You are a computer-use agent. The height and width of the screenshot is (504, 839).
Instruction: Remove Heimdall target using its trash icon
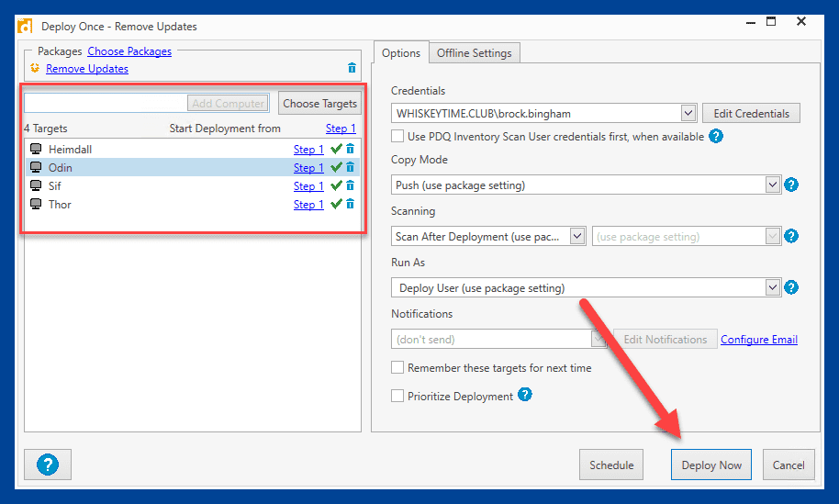pyautogui.click(x=350, y=149)
